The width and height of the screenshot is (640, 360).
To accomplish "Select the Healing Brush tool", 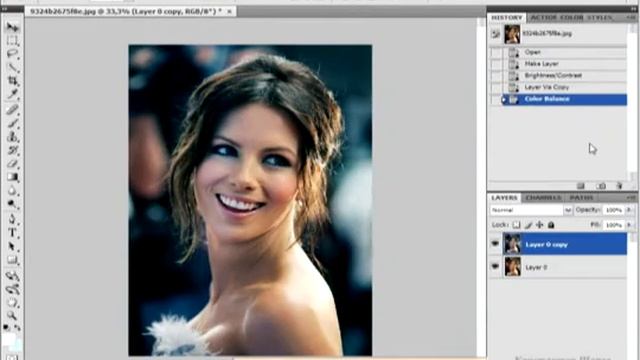I will point(12,109).
